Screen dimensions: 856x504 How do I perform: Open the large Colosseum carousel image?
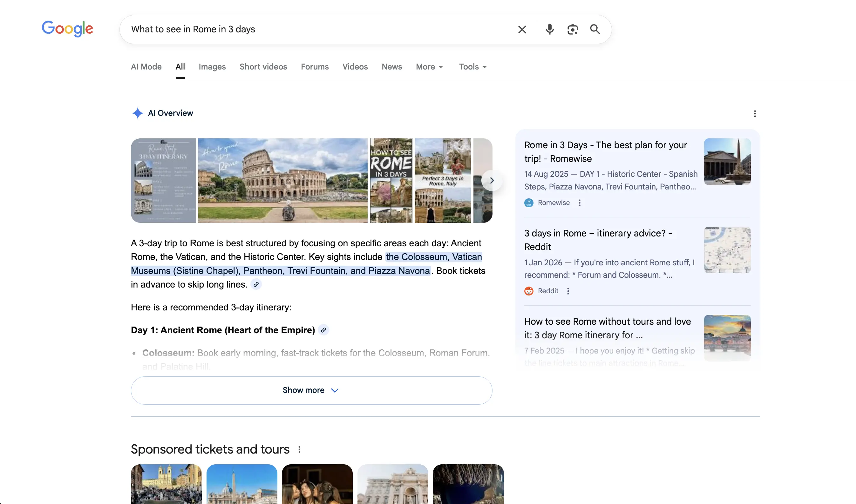tap(282, 180)
